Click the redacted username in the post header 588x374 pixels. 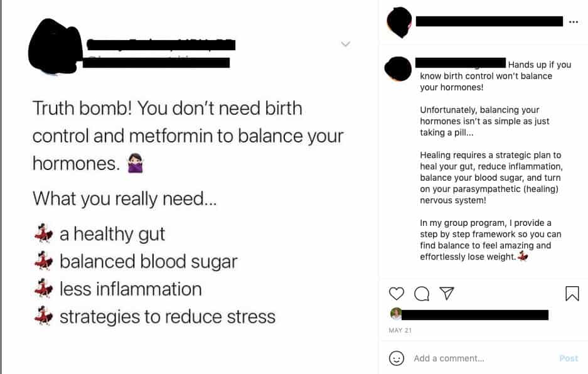click(489, 21)
